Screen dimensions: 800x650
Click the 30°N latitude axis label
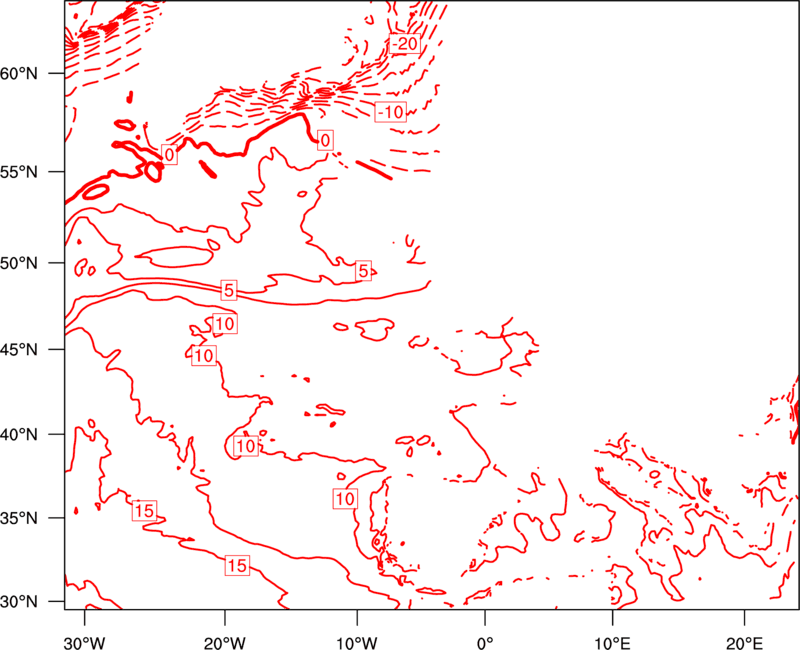pyautogui.click(x=19, y=602)
